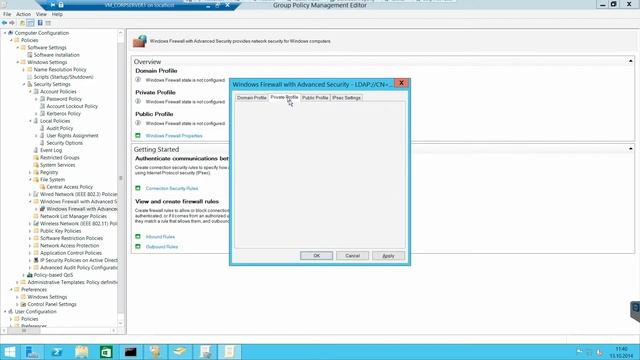Click the Back arrow in the toolbar

pyautogui.click(x=4, y=23)
